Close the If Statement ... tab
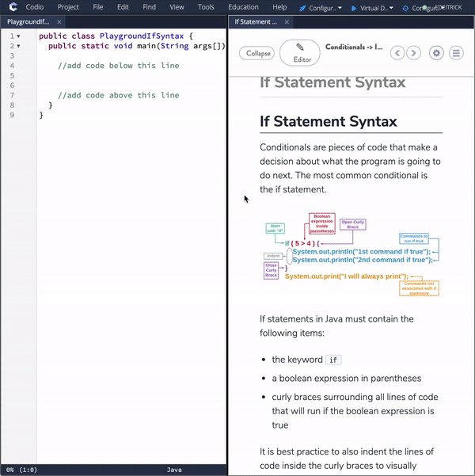 [287, 22]
